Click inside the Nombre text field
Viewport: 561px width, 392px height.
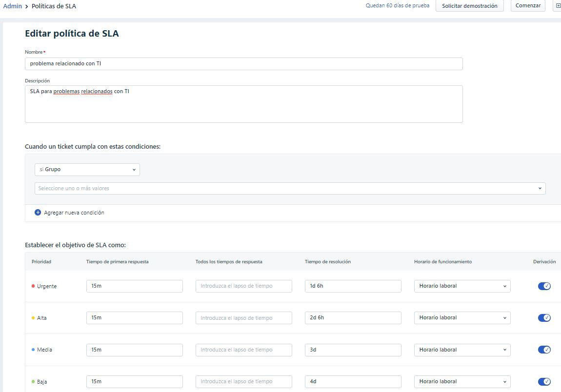coord(243,63)
